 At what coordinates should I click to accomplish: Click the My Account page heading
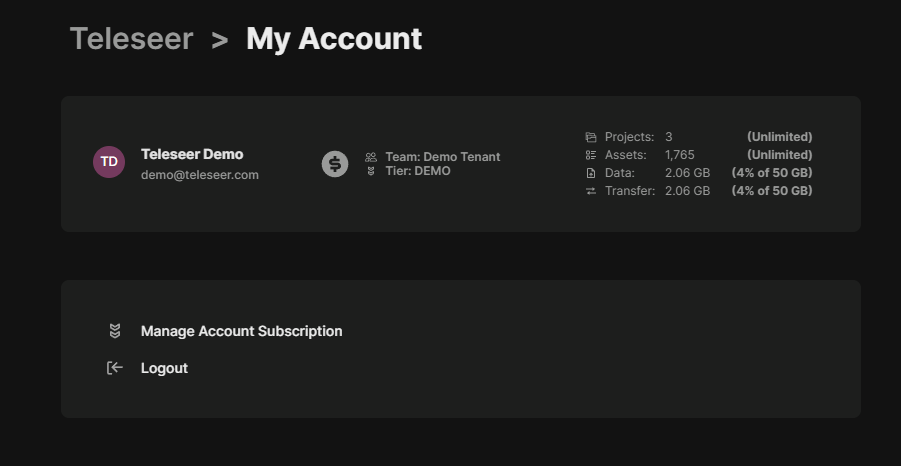pos(334,39)
